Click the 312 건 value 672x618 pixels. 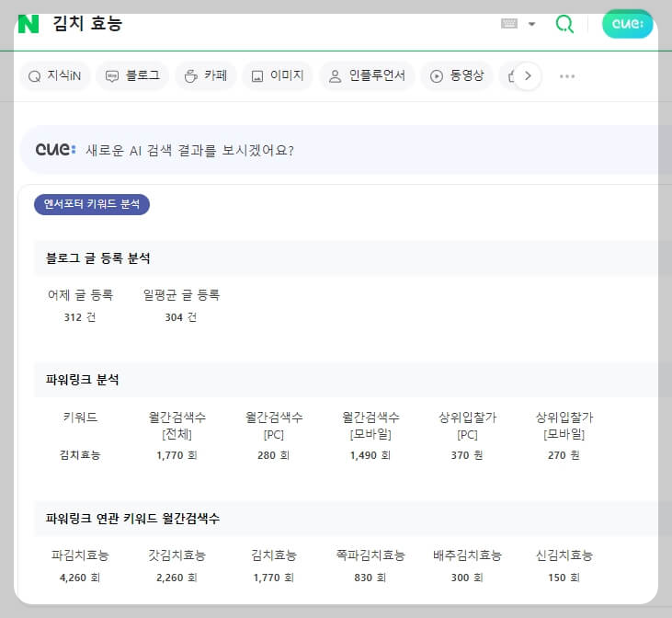click(x=80, y=317)
